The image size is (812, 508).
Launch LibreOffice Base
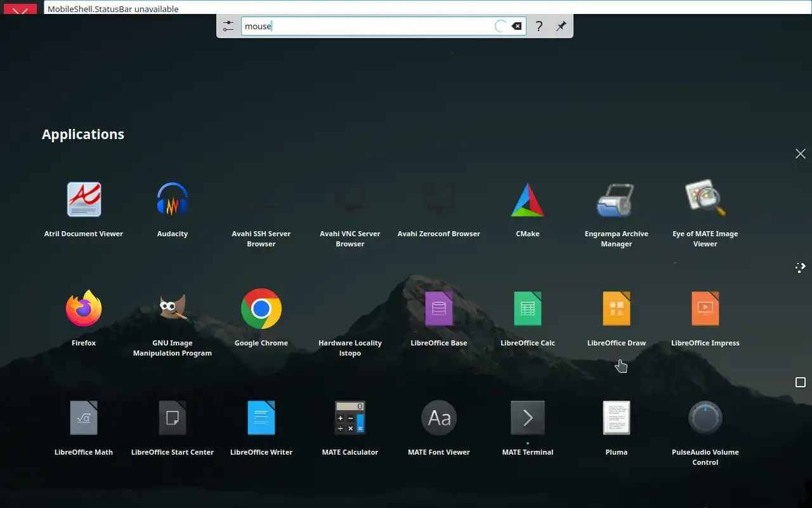pos(439,319)
